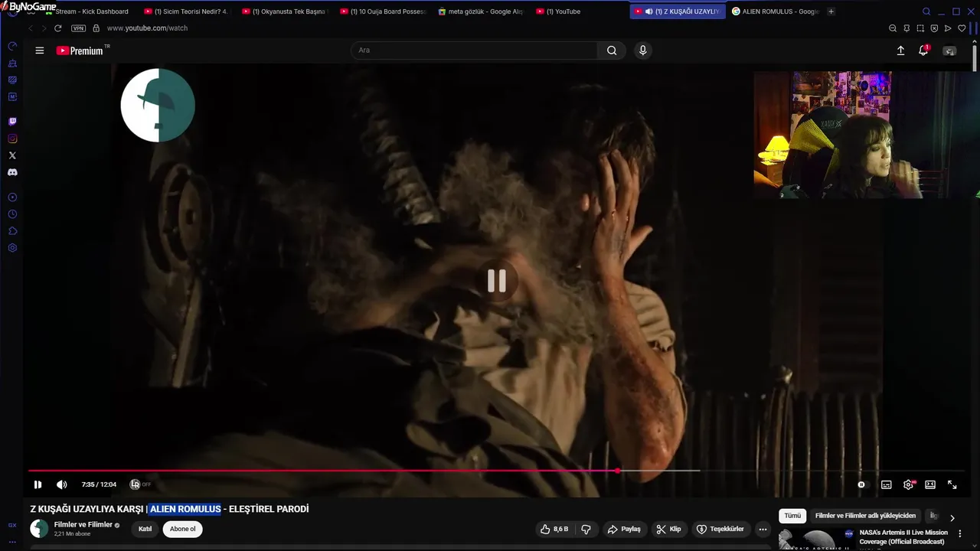
Task: Open the YouTube account avatar menu
Action: (949, 51)
